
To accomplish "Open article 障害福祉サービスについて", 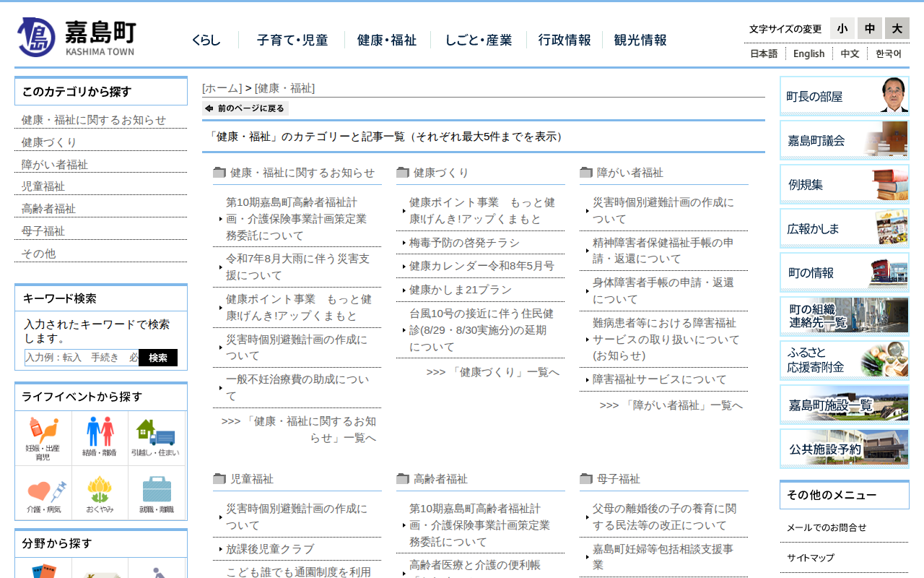I will click(660, 379).
